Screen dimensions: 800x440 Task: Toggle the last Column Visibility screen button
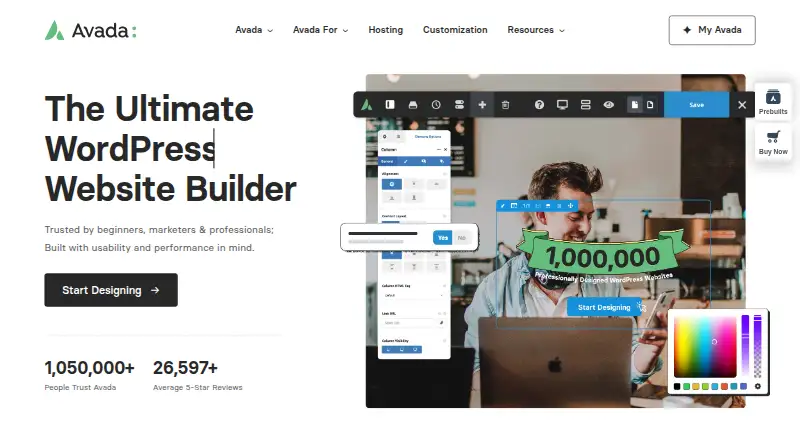[x=415, y=350]
